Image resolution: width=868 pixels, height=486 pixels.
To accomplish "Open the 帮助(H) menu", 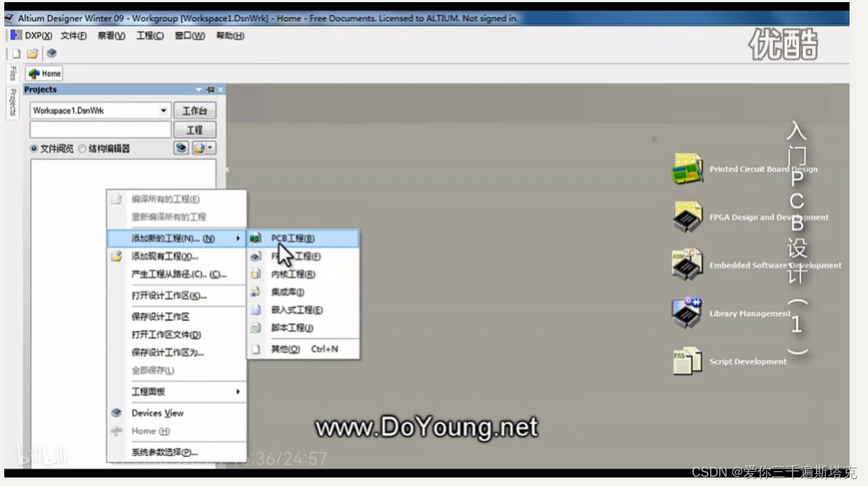I will point(230,36).
